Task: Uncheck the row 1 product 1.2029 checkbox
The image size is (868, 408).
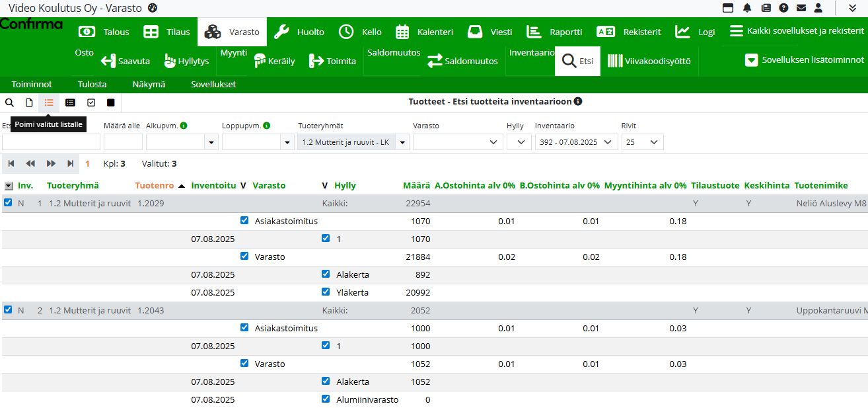Action: pyautogui.click(x=8, y=203)
